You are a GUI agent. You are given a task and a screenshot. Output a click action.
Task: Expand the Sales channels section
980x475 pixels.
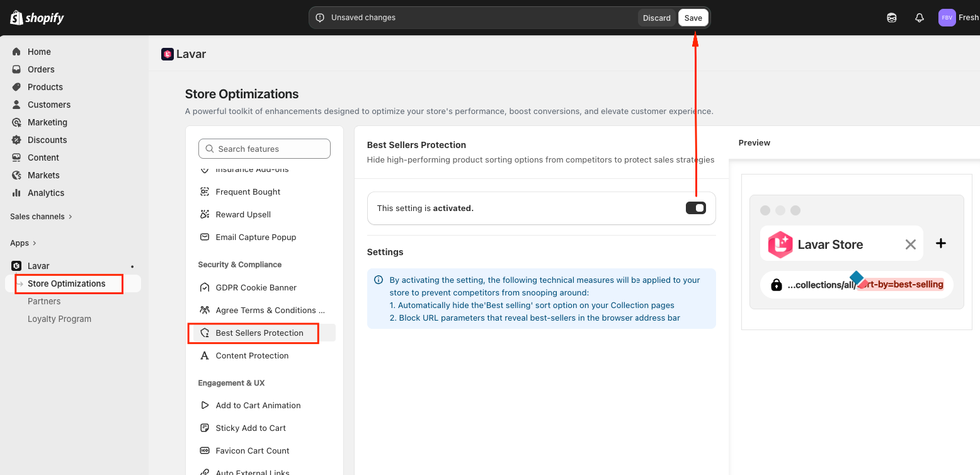click(42, 216)
